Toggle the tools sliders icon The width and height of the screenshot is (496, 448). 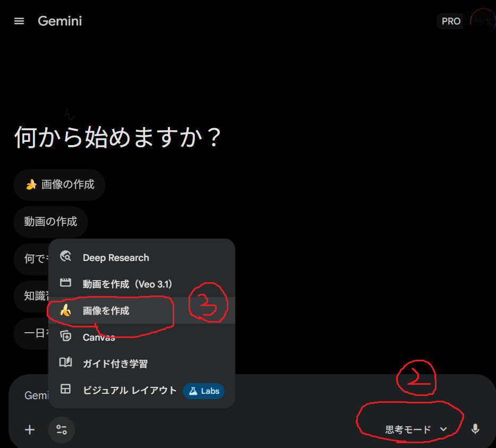tap(62, 430)
